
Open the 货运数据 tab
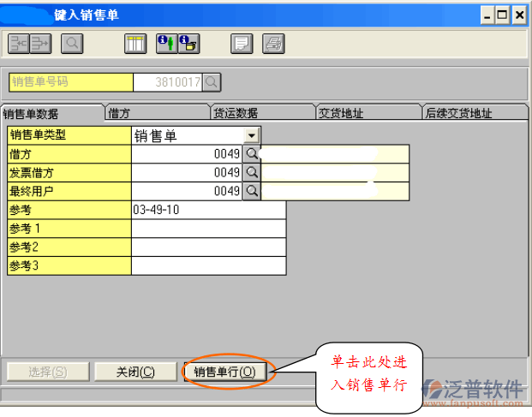point(263,112)
